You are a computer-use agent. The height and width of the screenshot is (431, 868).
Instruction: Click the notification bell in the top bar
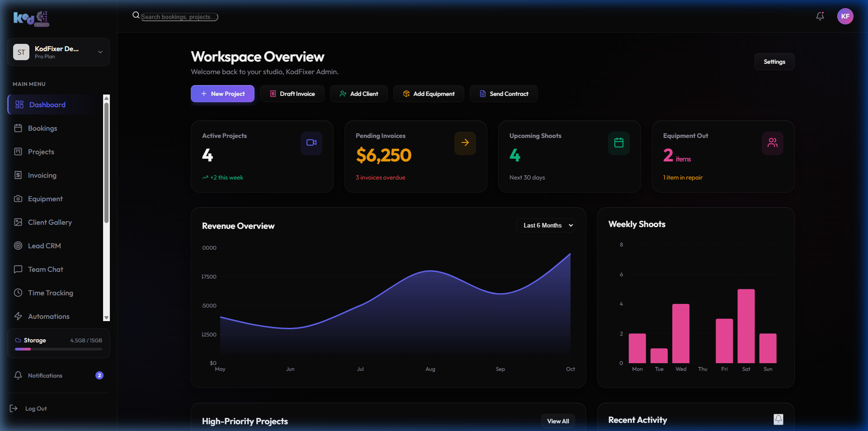tap(820, 16)
